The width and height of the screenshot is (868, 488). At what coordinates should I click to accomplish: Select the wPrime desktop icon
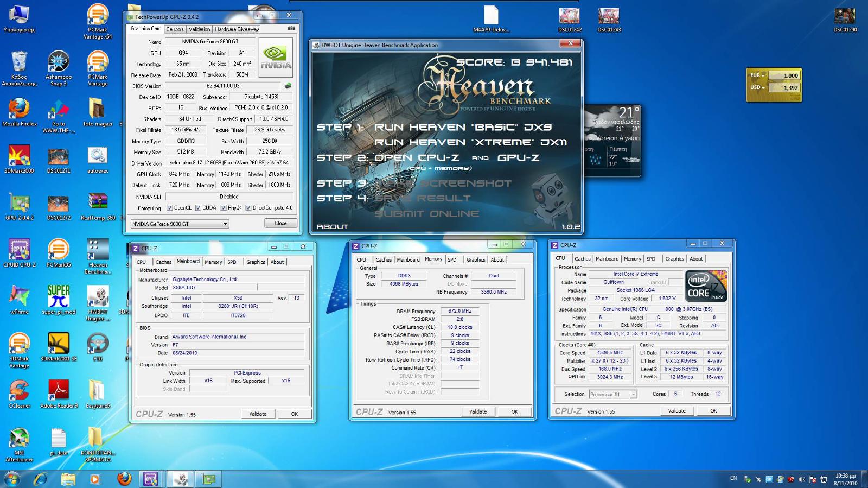click(x=20, y=300)
